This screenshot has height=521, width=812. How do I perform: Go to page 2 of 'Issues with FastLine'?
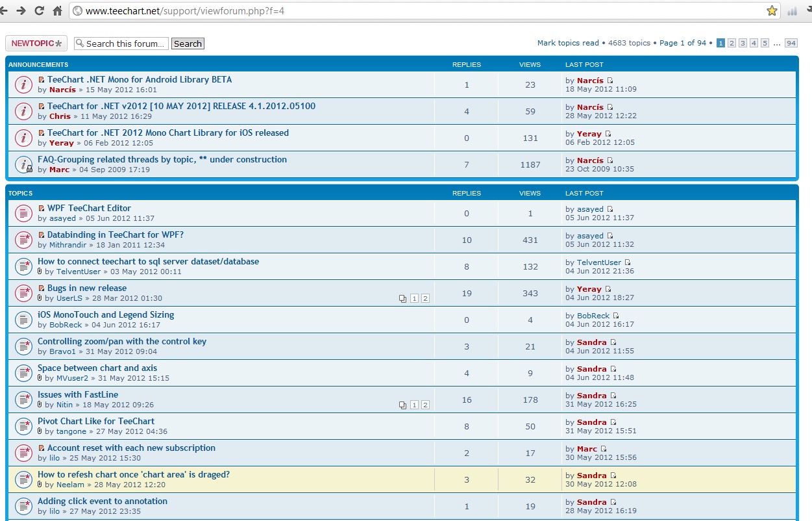coord(425,405)
